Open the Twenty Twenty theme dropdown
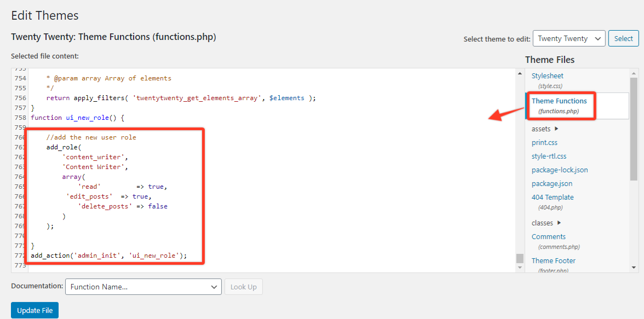The height and width of the screenshot is (319, 644). click(x=568, y=38)
